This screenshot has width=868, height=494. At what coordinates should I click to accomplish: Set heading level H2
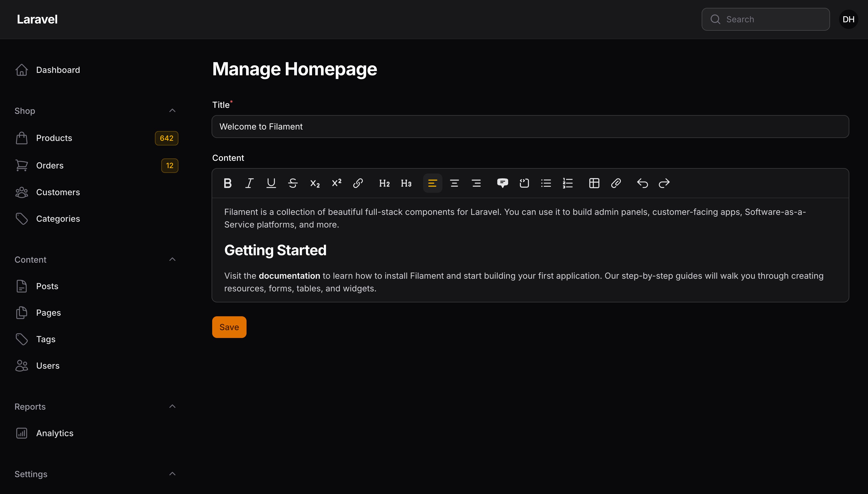click(x=384, y=183)
